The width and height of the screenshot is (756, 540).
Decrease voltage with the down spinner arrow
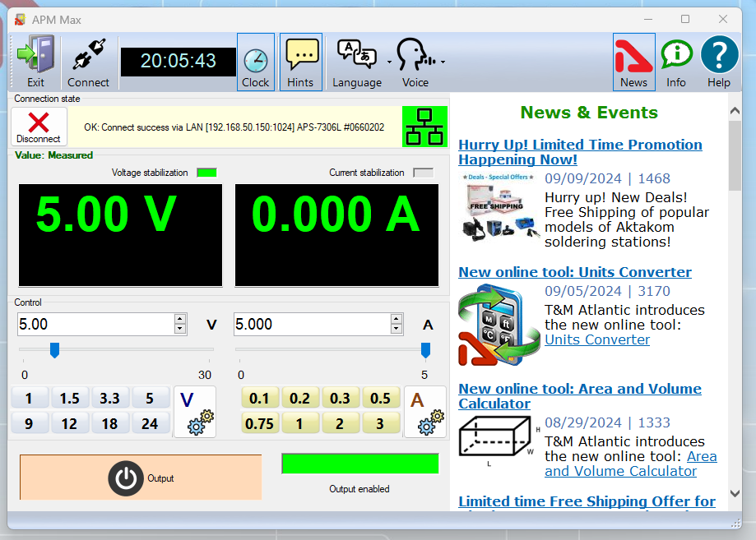(180, 329)
